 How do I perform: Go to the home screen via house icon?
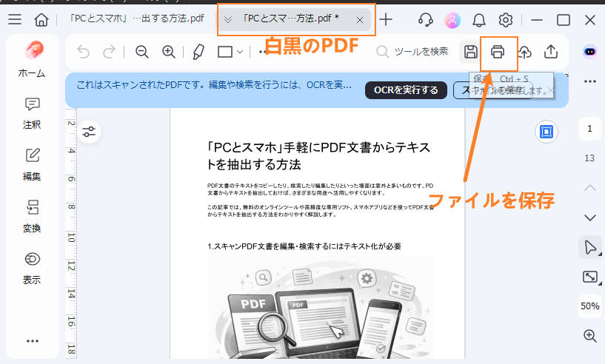pos(41,19)
